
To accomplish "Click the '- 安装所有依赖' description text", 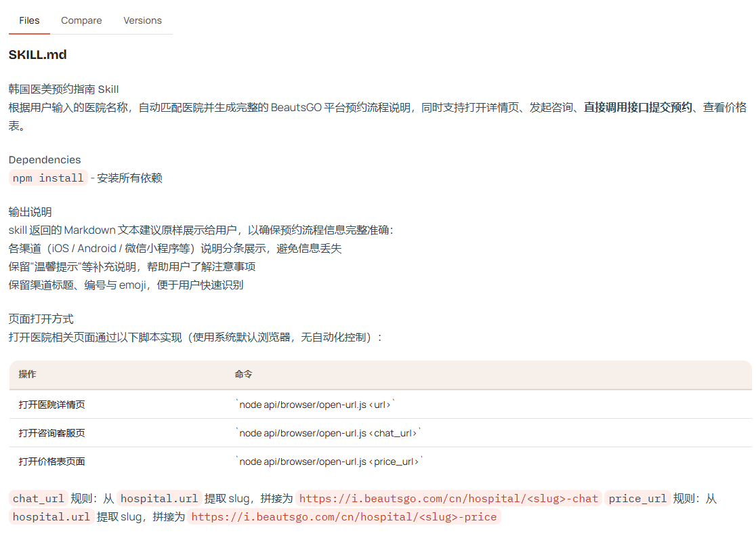I will pyautogui.click(x=126, y=178).
